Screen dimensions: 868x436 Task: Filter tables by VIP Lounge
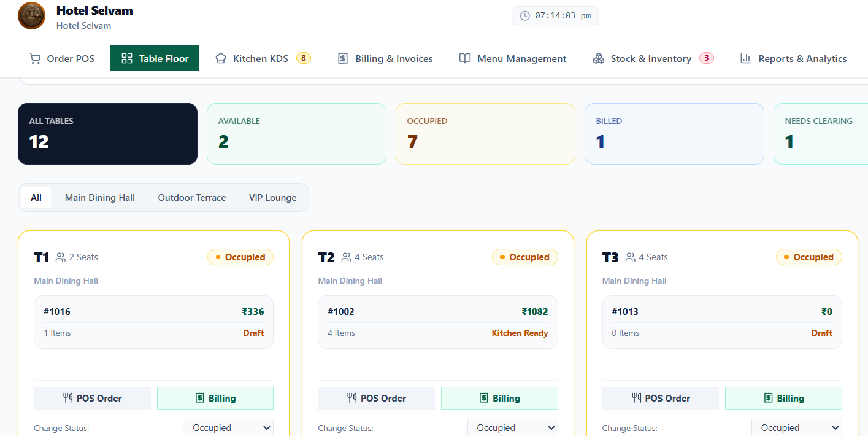[272, 198]
